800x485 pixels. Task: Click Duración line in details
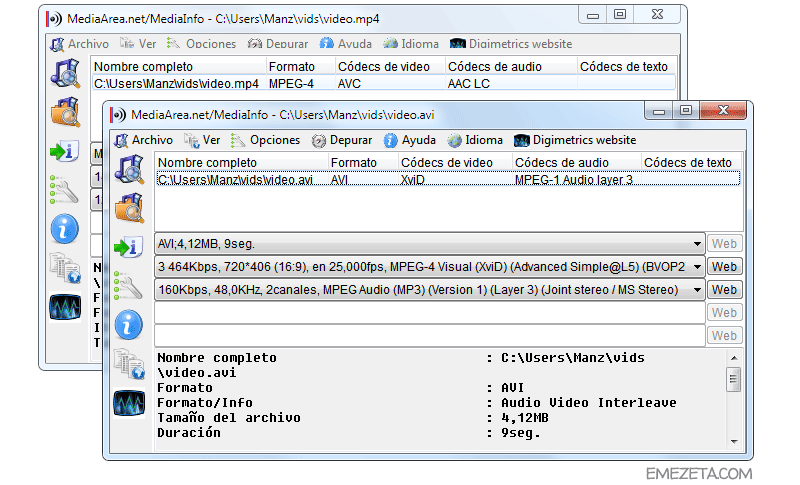[x=349, y=433]
